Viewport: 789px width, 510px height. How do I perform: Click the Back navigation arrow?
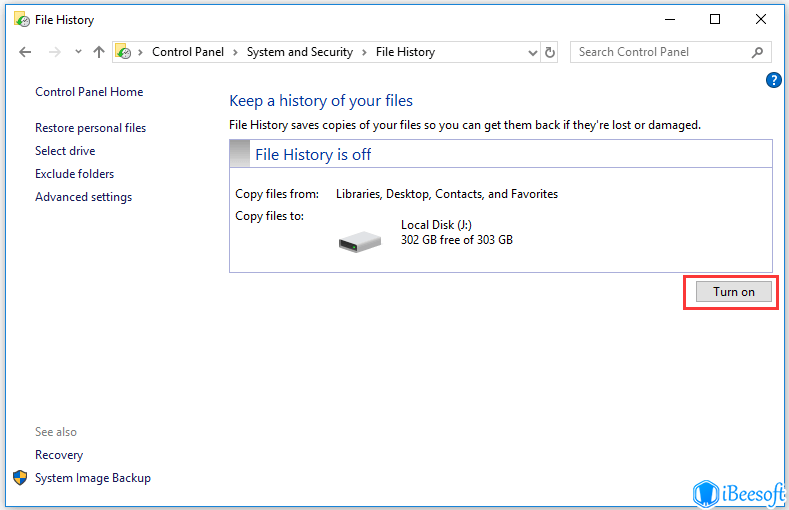pos(25,52)
